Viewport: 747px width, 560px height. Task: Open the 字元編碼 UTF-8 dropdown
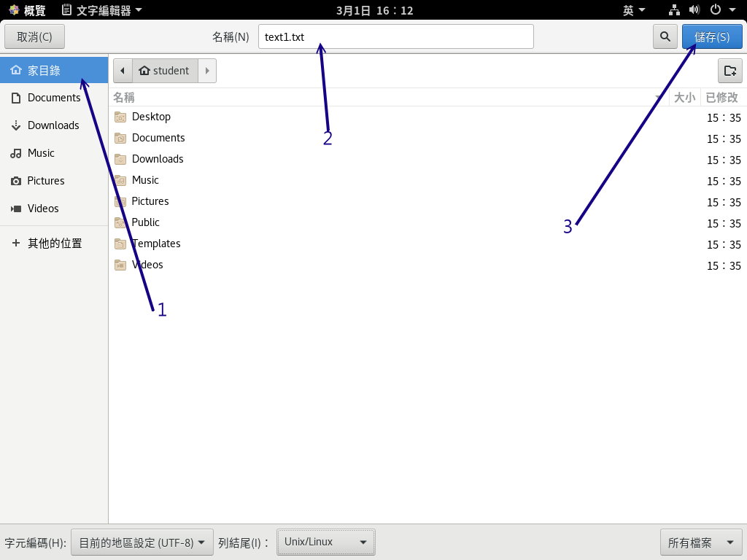point(142,542)
